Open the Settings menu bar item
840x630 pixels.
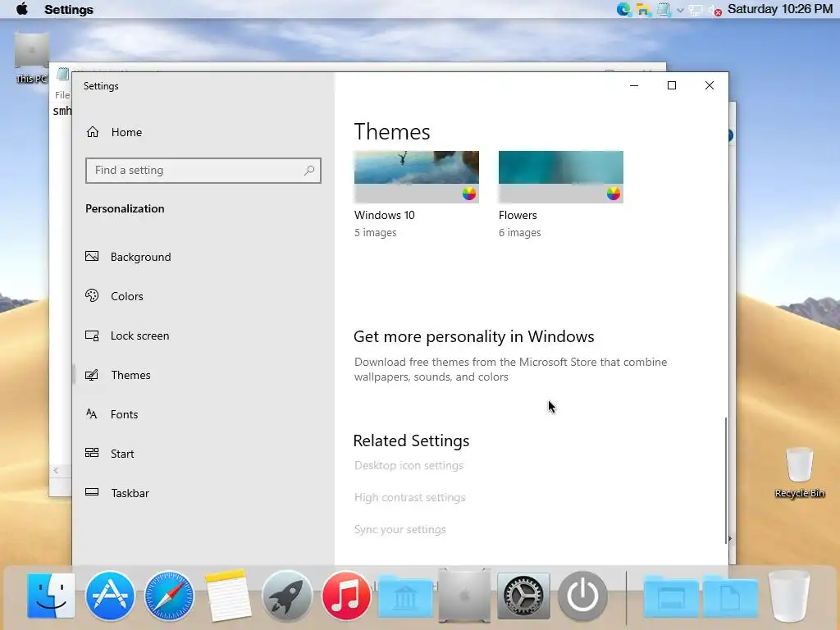click(69, 10)
